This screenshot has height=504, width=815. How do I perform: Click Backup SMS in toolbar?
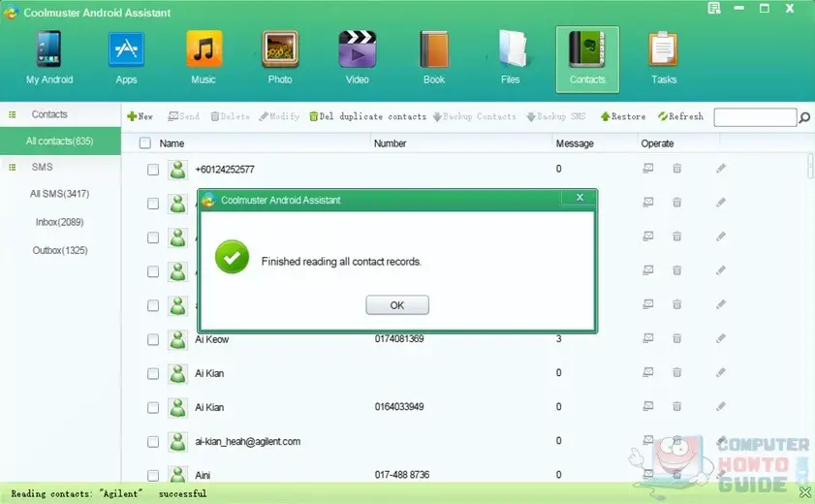click(555, 116)
